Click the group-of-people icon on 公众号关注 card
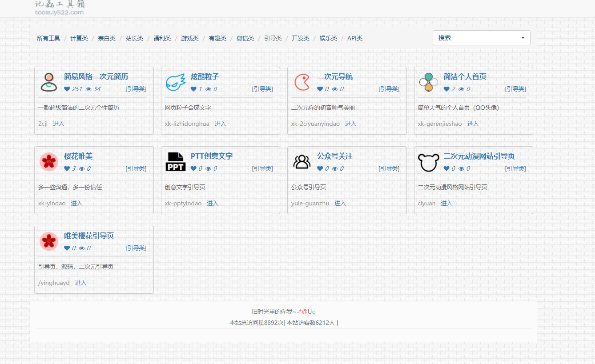 (302, 161)
